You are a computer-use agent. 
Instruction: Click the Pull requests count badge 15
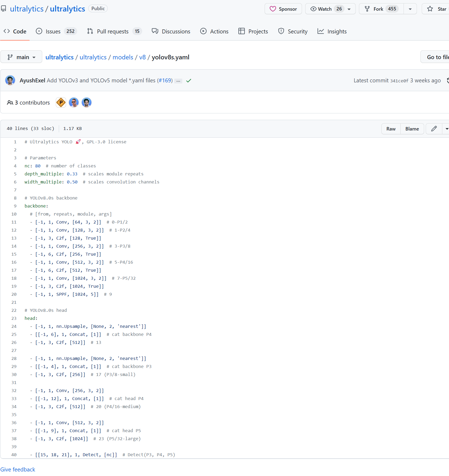[137, 31]
